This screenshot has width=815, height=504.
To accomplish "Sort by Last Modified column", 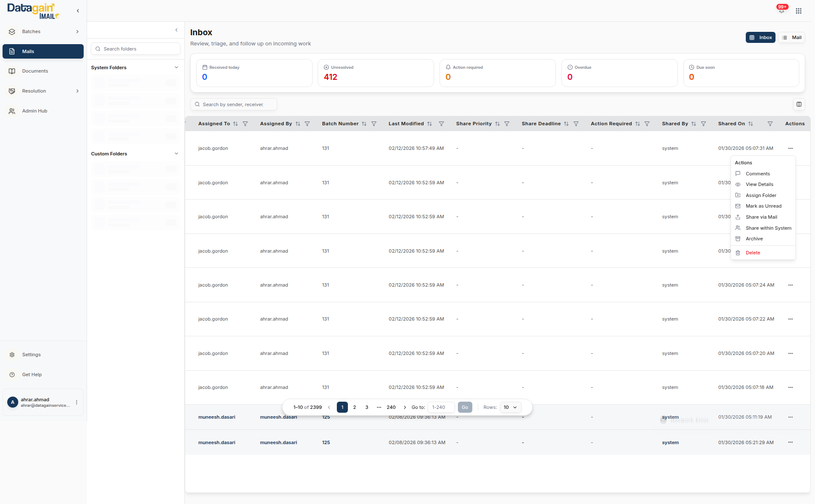I will 429,124.
